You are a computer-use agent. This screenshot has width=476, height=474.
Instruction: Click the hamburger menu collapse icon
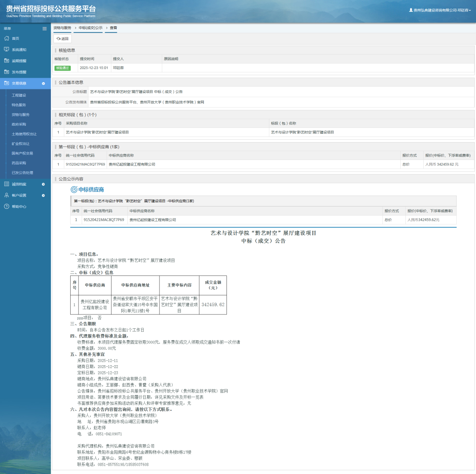(x=44, y=29)
